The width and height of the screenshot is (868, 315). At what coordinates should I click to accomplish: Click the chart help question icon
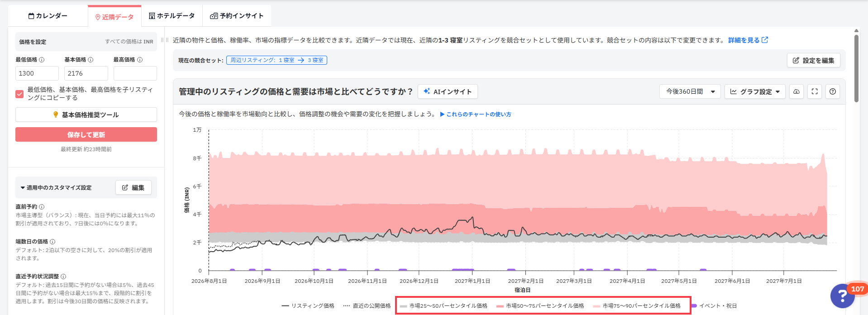(x=833, y=91)
